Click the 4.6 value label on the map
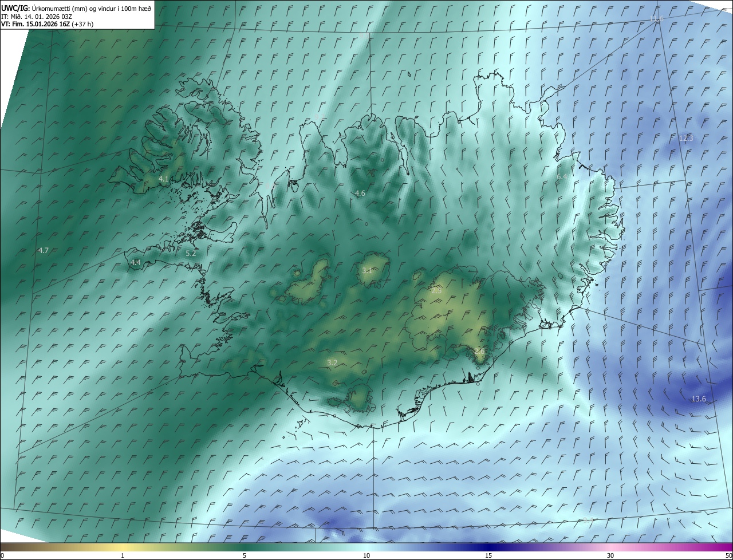Screen dimensions: 733x560 pos(360,194)
